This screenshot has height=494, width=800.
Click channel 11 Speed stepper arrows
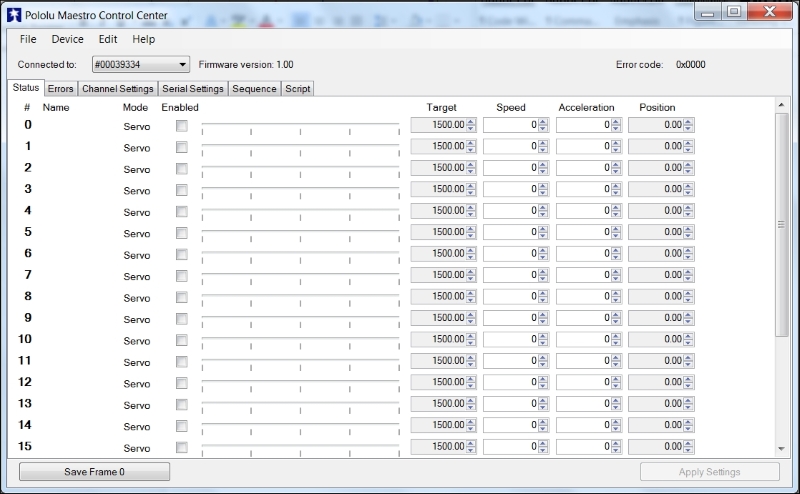(x=543, y=361)
